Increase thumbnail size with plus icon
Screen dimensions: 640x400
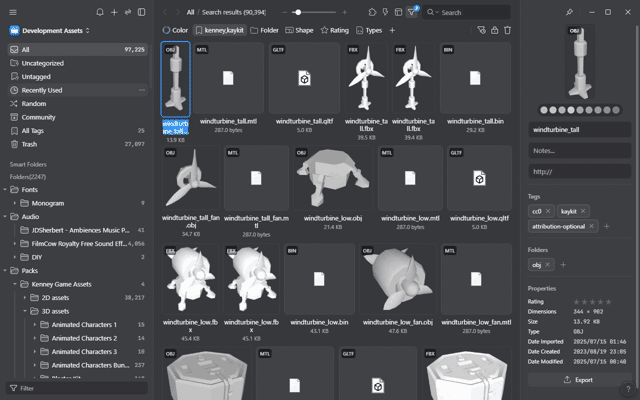pos(344,12)
